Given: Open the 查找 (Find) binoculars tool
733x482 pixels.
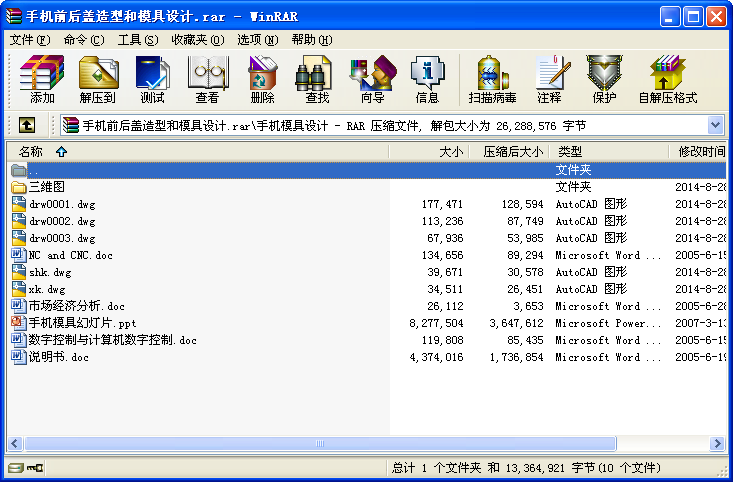Looking at the screenshot, I should pos(317,79).
